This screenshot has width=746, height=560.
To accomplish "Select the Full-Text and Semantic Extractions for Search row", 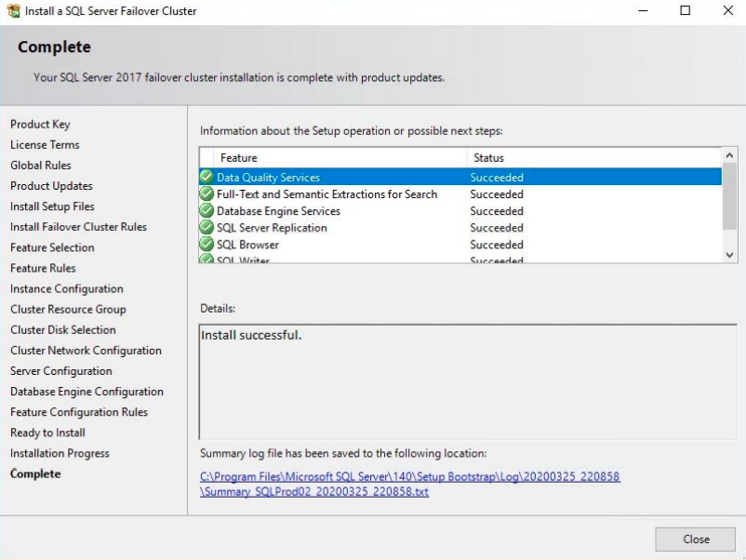I will tap(460, 194).
